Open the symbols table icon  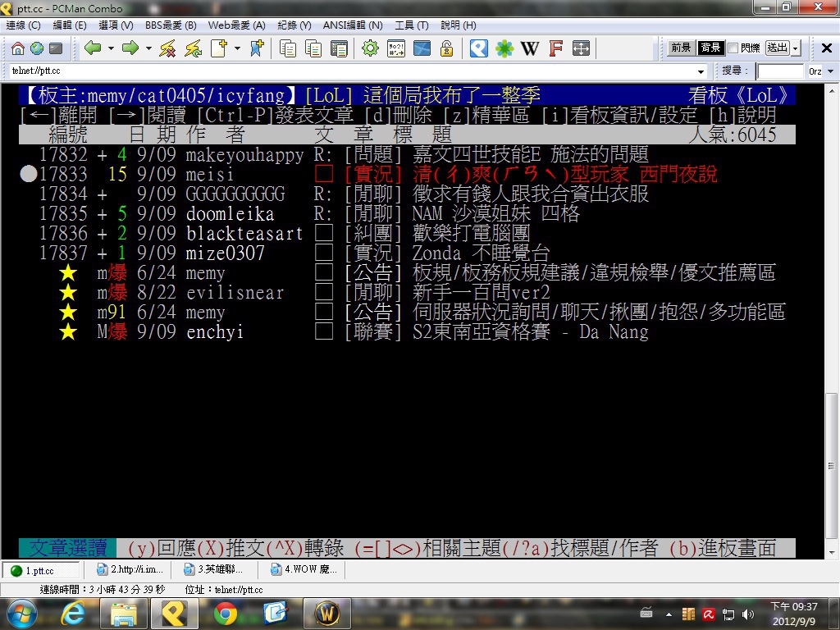point(396,48)
